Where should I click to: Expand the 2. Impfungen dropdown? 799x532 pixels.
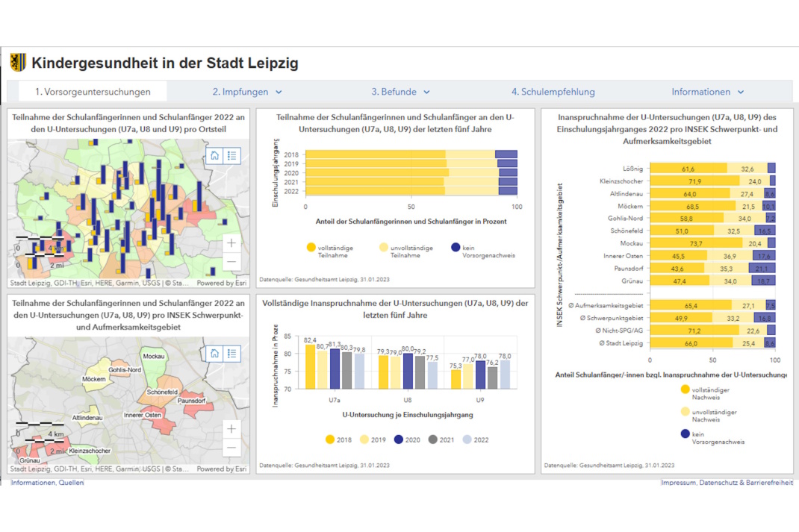247,92
